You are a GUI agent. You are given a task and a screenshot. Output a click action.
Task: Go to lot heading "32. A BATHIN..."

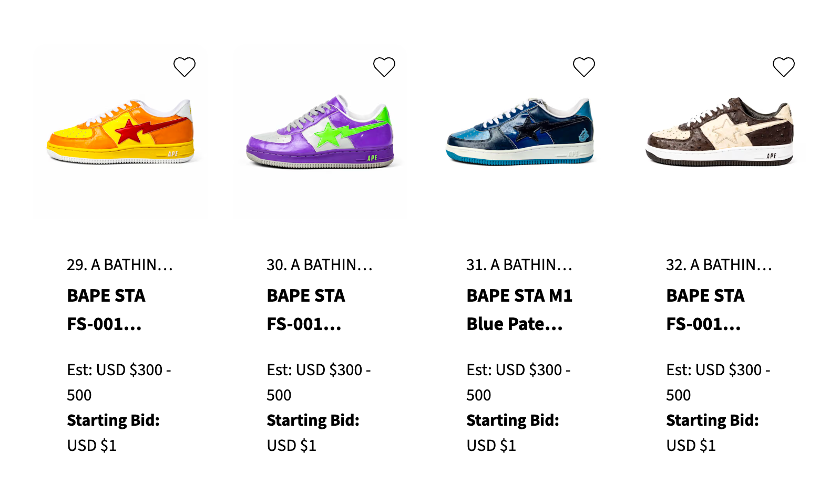click(x=719, y=265)
